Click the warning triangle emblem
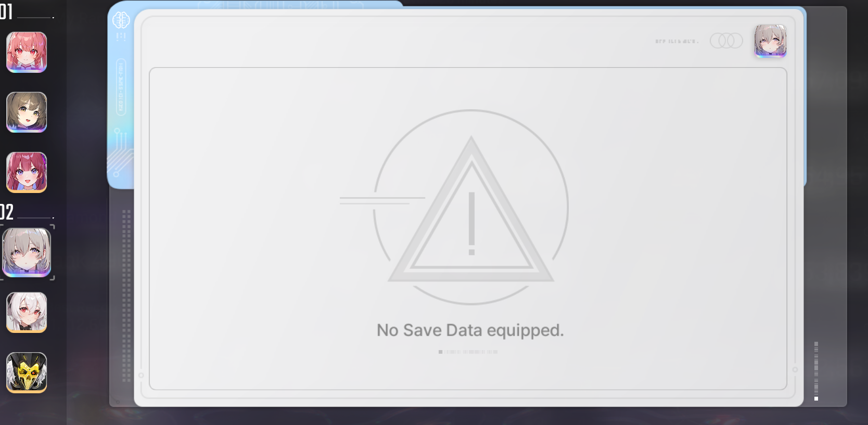The height and width of the screenshot is (425, 868). pos(471,207)
